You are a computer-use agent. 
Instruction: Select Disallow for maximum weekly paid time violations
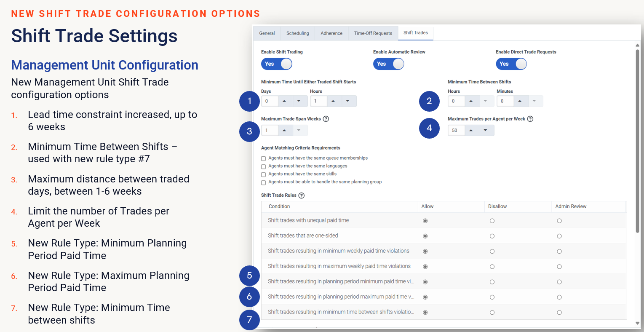coord(492,267)
